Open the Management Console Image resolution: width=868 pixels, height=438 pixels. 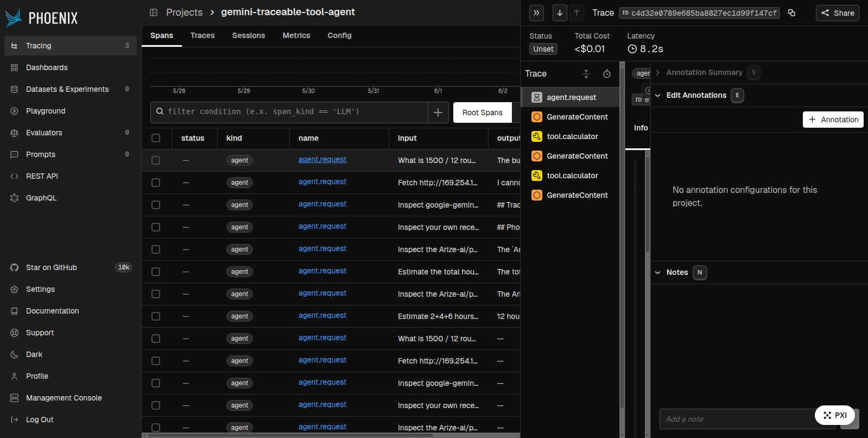pyautogui.click(x=71, y=398)
